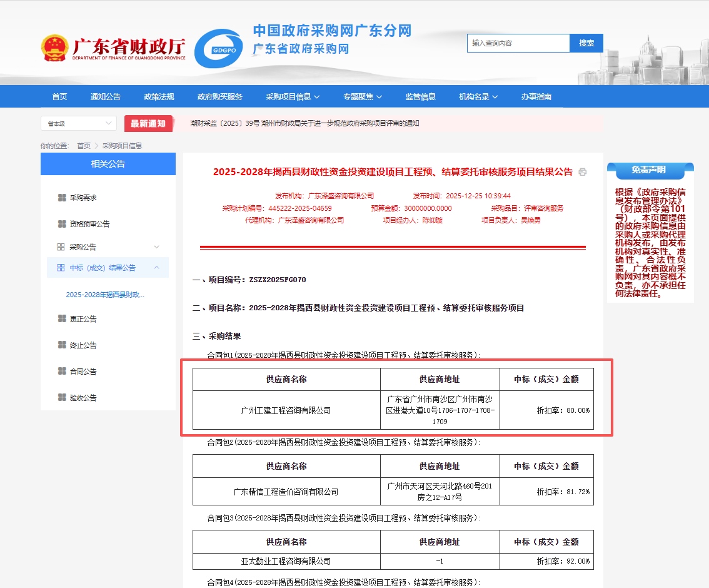Click the Guangdong Finance Department emblem logo
The image size is (709, 588).
(x=54, y=48)
